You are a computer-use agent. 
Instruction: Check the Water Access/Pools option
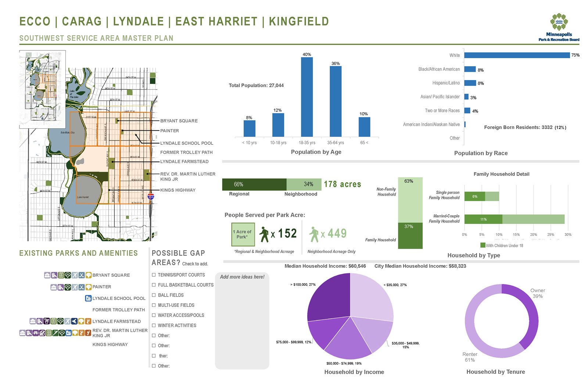click(154, 315)
